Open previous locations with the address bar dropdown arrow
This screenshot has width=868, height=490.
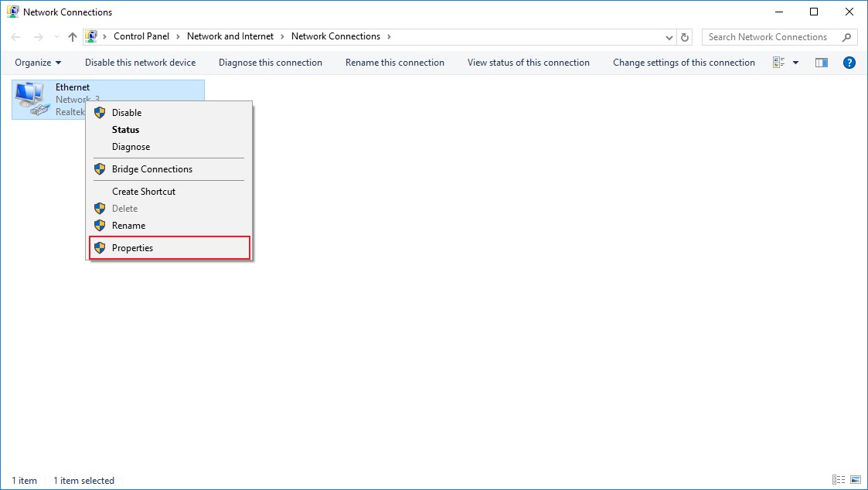click(x=669, y=36)
